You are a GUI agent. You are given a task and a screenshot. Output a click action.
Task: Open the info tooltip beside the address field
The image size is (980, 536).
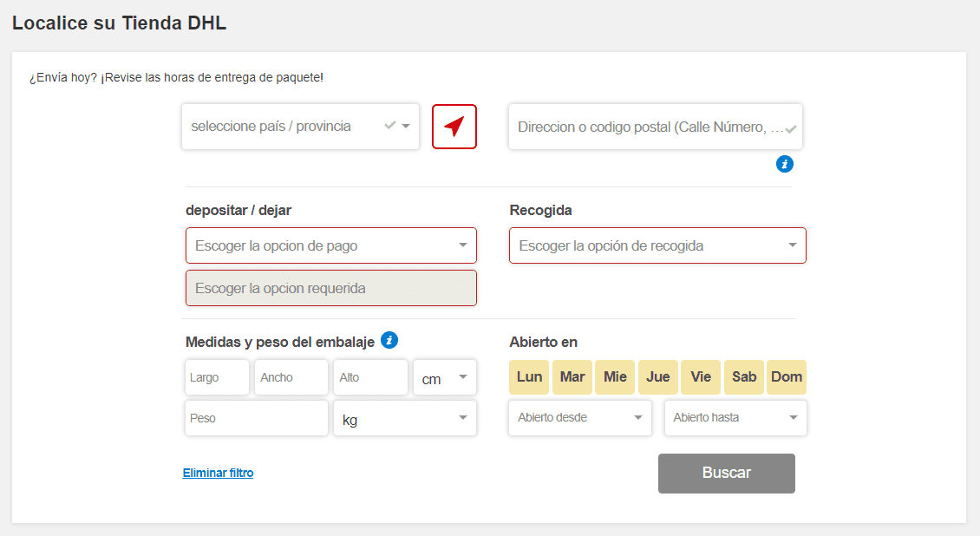tap(785, 163)
